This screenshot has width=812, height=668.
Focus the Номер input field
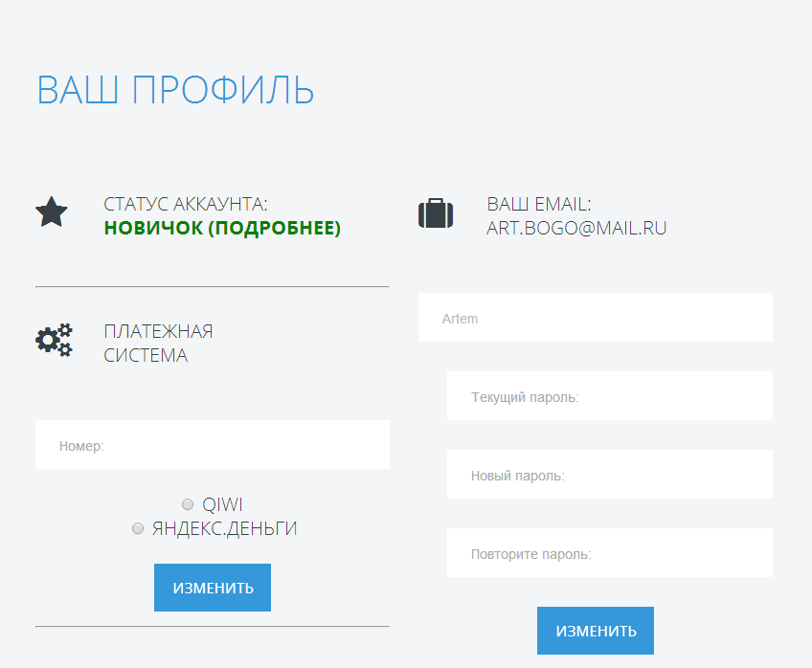coord(213,445)
